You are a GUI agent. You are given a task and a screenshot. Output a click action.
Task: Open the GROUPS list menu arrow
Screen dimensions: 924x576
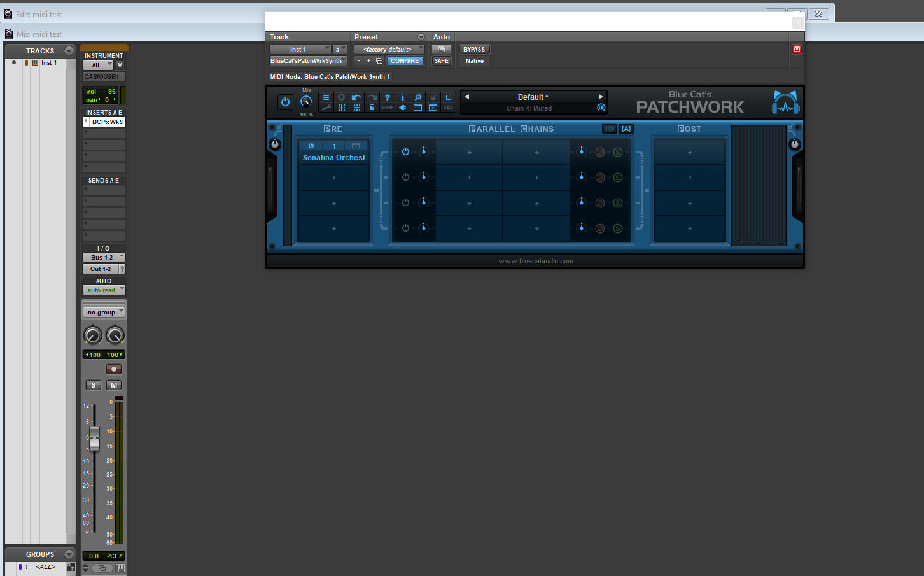coord(69,554)
